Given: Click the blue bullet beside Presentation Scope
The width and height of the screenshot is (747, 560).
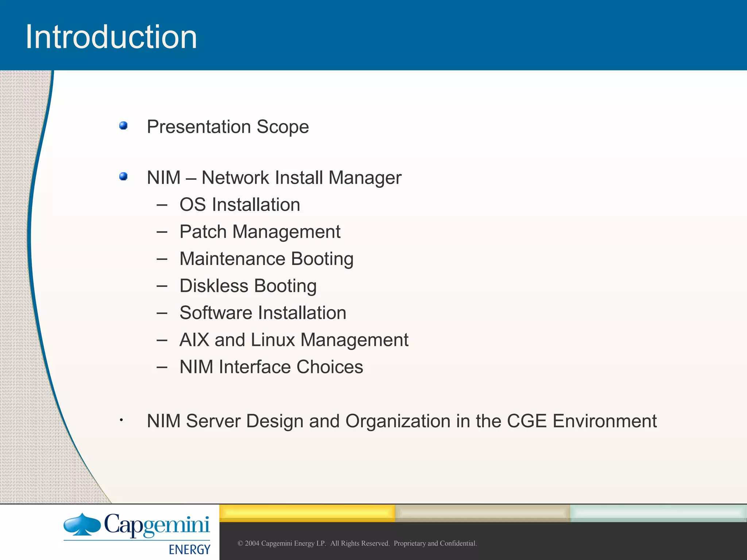Looking at the screenshot, I should tap(123, 126).
